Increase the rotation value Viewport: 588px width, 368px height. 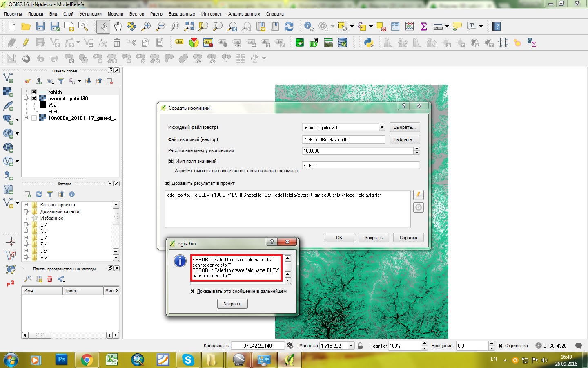pyautogui.click(x=492, y=343)
